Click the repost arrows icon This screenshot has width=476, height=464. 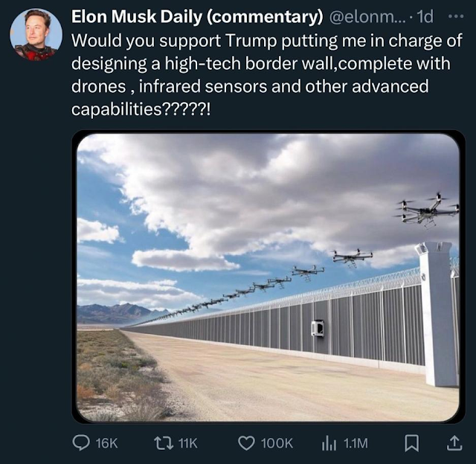tap(164, 443)
